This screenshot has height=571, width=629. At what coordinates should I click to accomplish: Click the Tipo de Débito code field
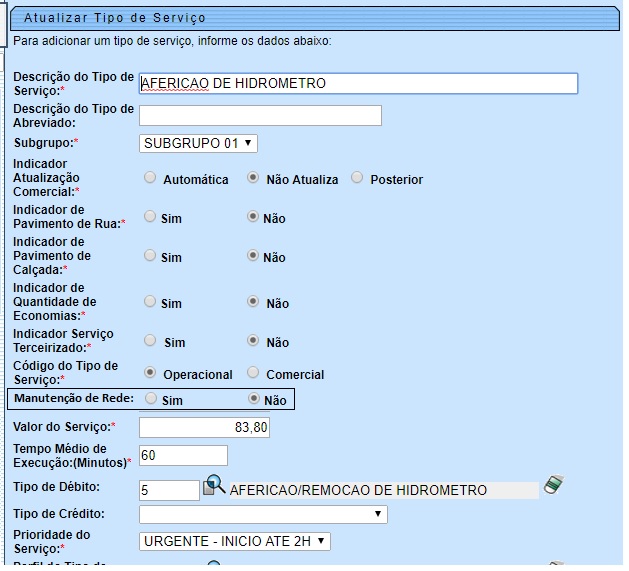169,490
